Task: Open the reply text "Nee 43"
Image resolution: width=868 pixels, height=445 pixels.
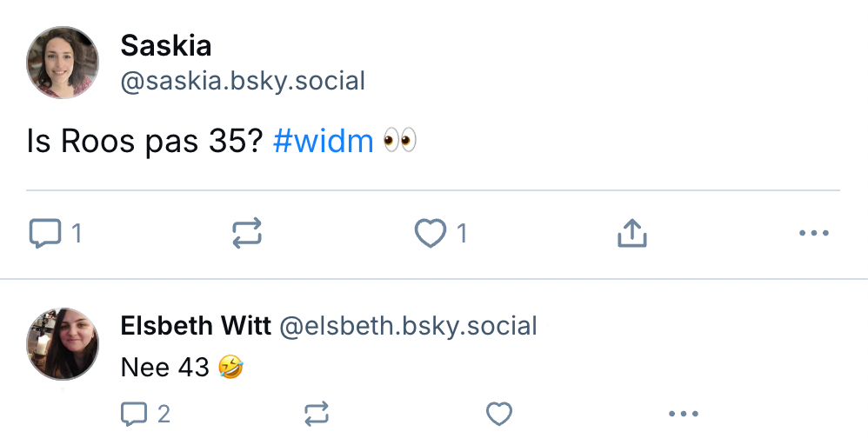Action: click(165, 367)
